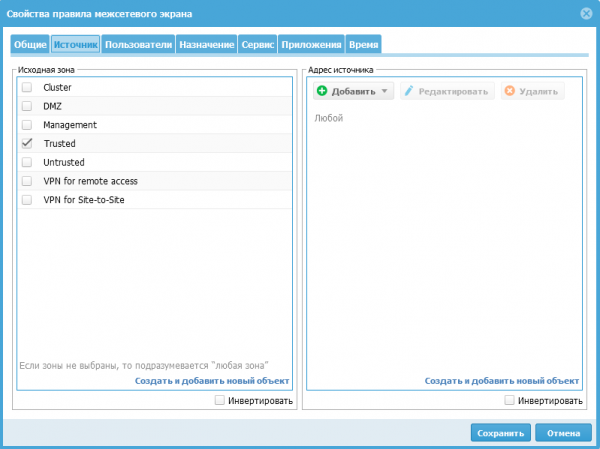This screenshot has height=449, width=600.
Task: Open the Пользователи tab
Action: 138,44
